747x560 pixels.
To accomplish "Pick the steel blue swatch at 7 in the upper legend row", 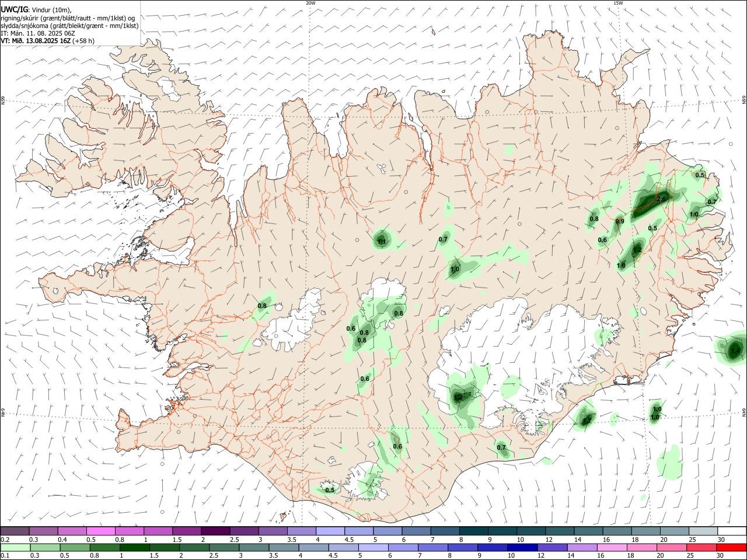I will click(x=444, y=531).
